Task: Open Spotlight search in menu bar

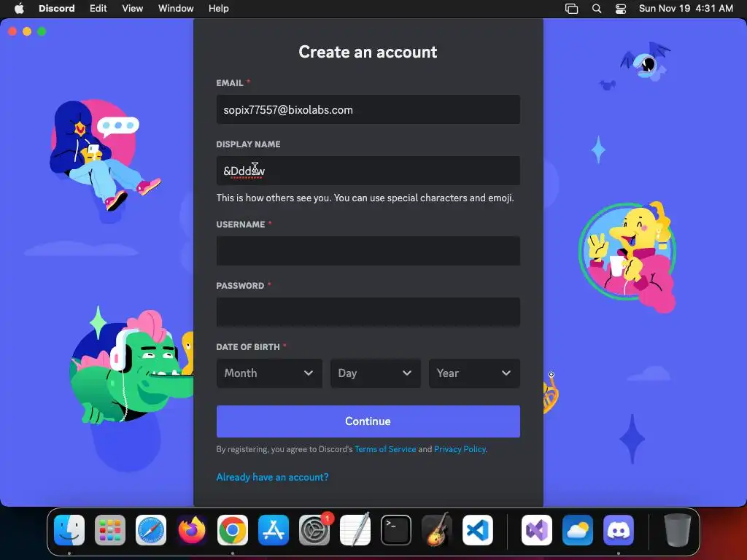Action: [597, 9]
